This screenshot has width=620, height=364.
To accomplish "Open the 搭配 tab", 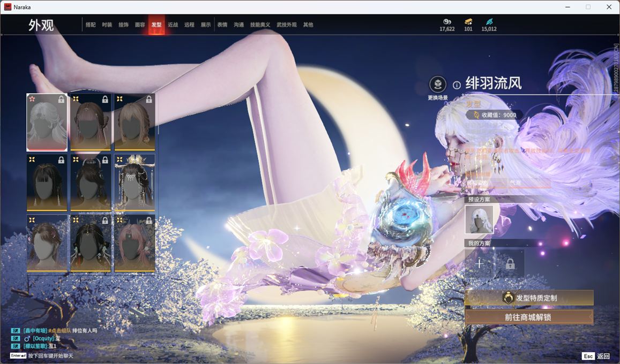I will [91, 25].
